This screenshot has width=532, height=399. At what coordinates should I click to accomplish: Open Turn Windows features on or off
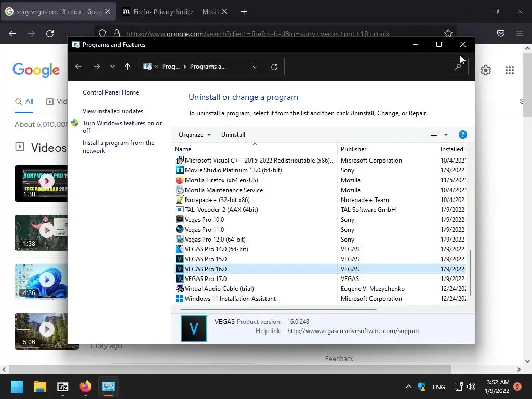tap(122, 127)
